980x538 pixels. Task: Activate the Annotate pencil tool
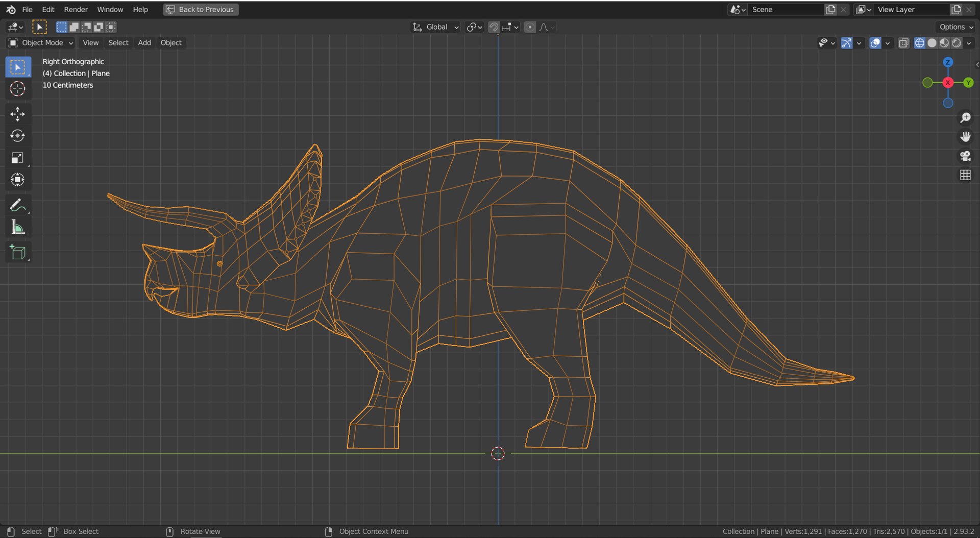[17, 205]
